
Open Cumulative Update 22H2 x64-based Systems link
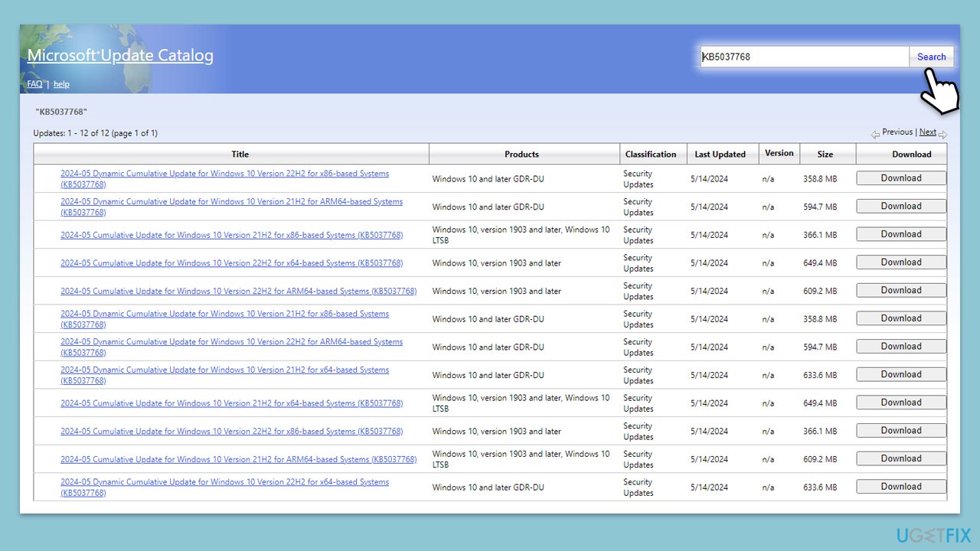coord(231,263)
